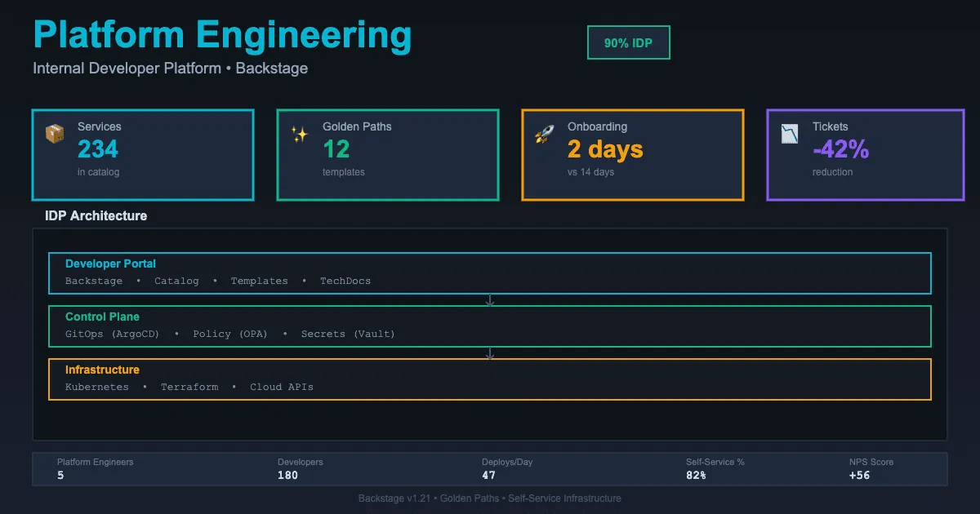Select the 'templates' caption
Screen dimensions: 980x514
(x=344, y=172)
